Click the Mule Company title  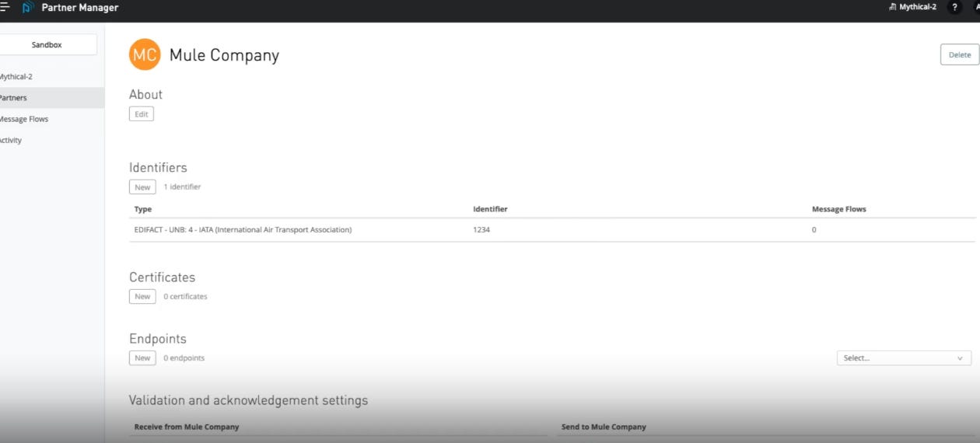pyautogui.click(x=224, y=55)
